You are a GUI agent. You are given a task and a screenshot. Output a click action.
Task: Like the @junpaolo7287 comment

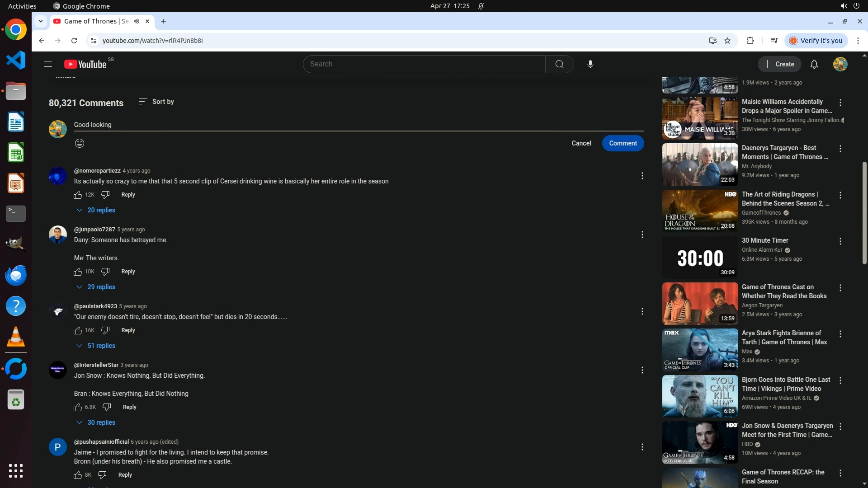click(x=78, y=272)
